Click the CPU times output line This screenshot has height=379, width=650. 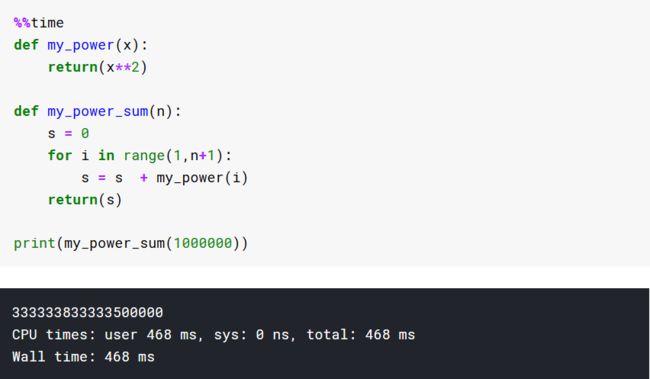213,335
